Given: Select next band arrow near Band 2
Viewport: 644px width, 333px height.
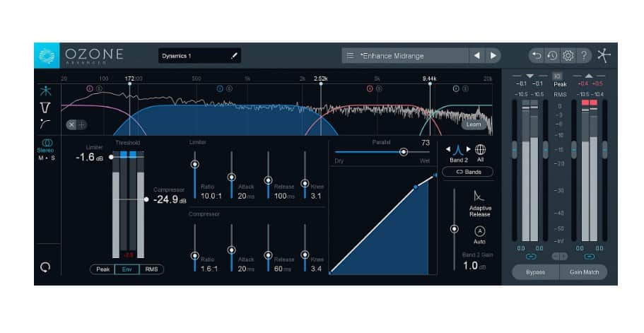Looking at the screenshot, I should (x=468, y=149).
